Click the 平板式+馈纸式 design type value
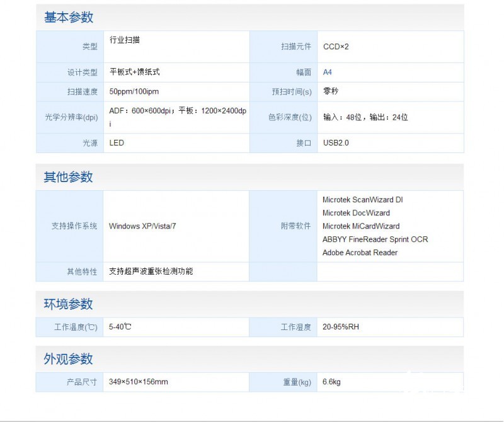The image size is (504, 422). 134,72
